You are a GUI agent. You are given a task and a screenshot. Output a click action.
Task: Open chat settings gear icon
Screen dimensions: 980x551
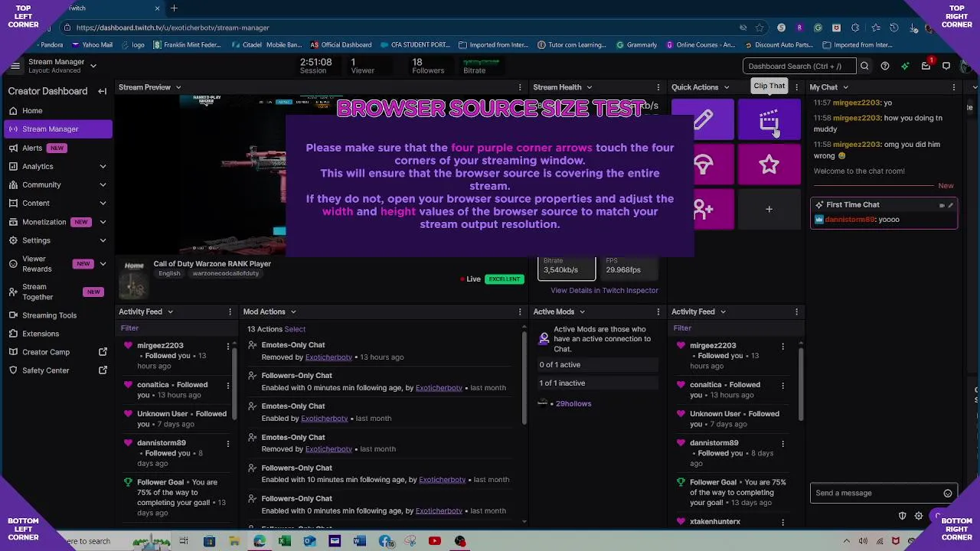tap(919, 517)
